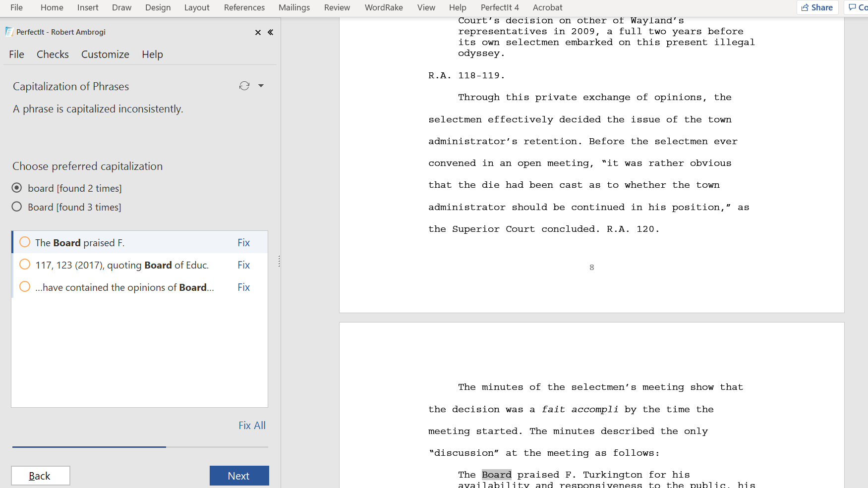
Task: Switch to the View ribbon tab
Action: point(426,7)
